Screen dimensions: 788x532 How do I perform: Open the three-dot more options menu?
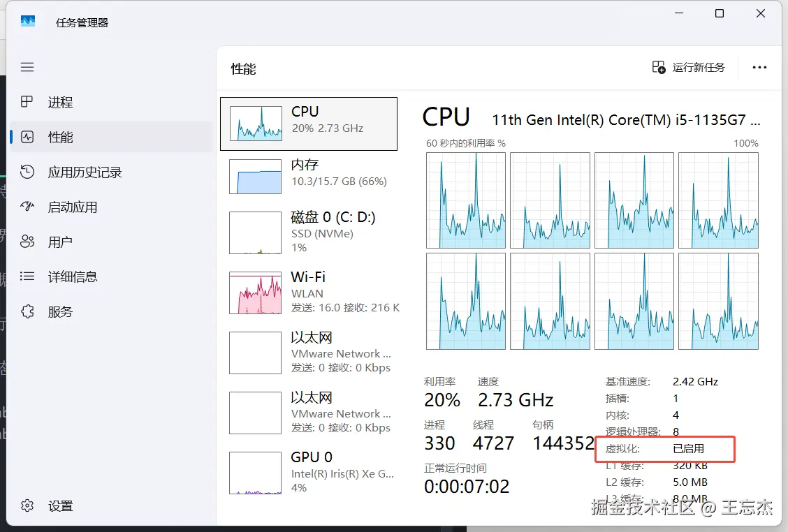pos(759,68)
